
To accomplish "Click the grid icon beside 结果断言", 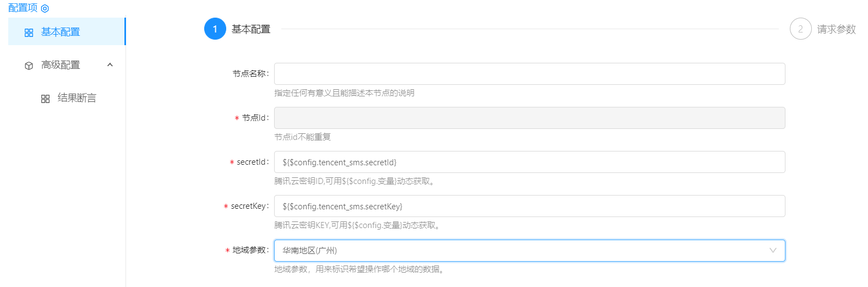I will click(46, 99).
